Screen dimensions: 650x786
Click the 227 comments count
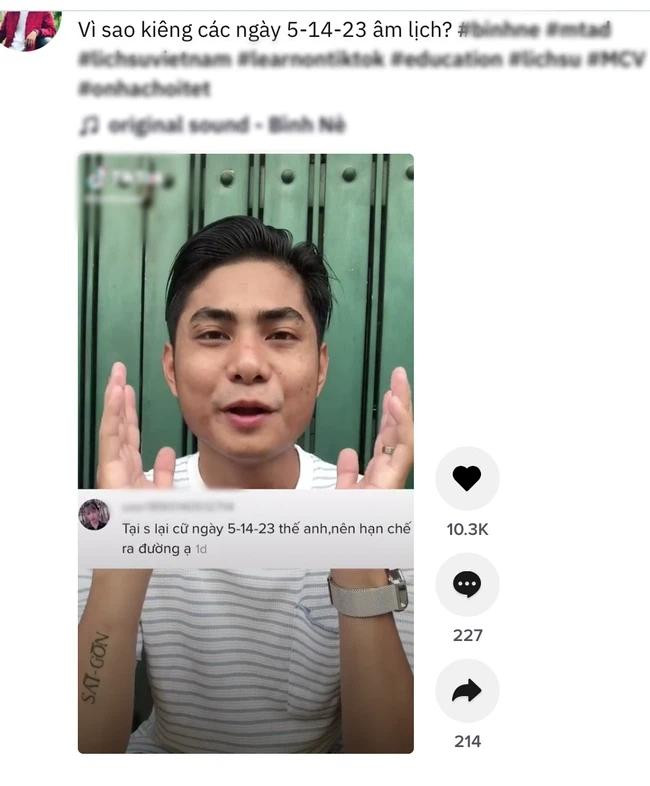click(467, 636)
